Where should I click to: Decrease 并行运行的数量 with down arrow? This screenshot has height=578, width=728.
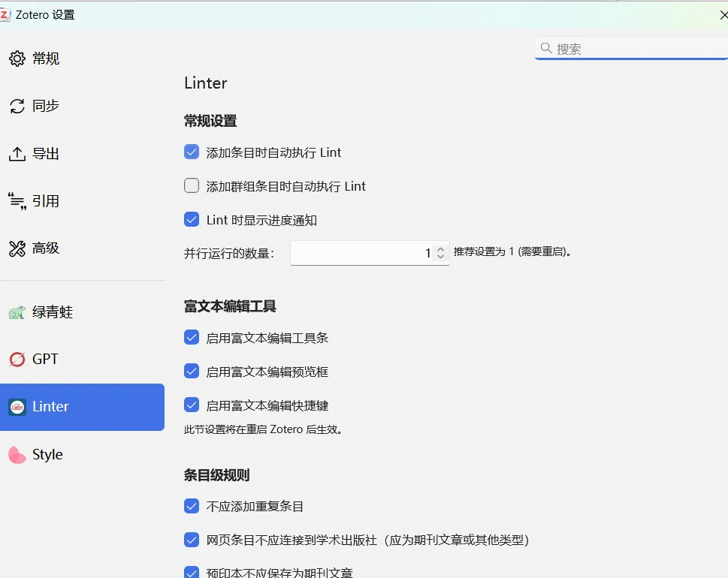point(440,256)
